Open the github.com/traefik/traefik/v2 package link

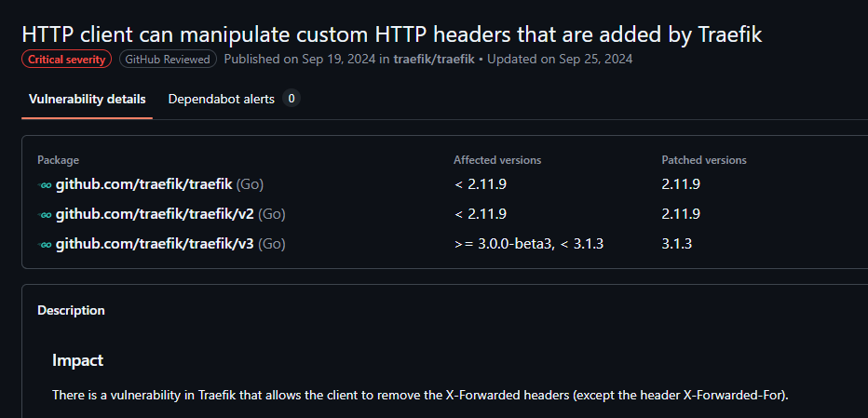[155, 214]
